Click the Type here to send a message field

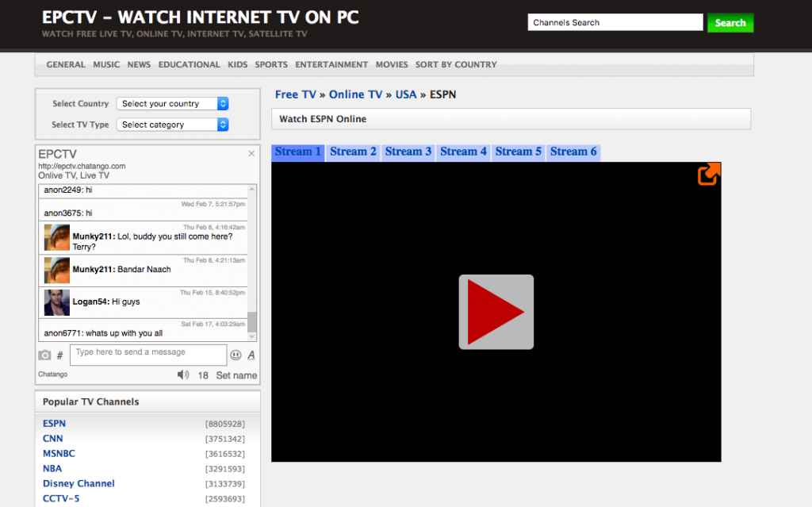(147, 355)
